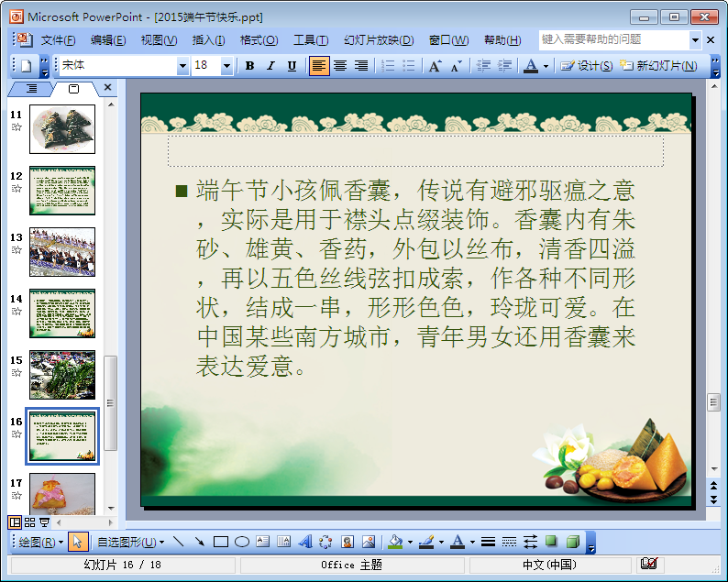Apply fill color bucket
The width and height of the screenshot is (728, 582).
coord(395,542)
